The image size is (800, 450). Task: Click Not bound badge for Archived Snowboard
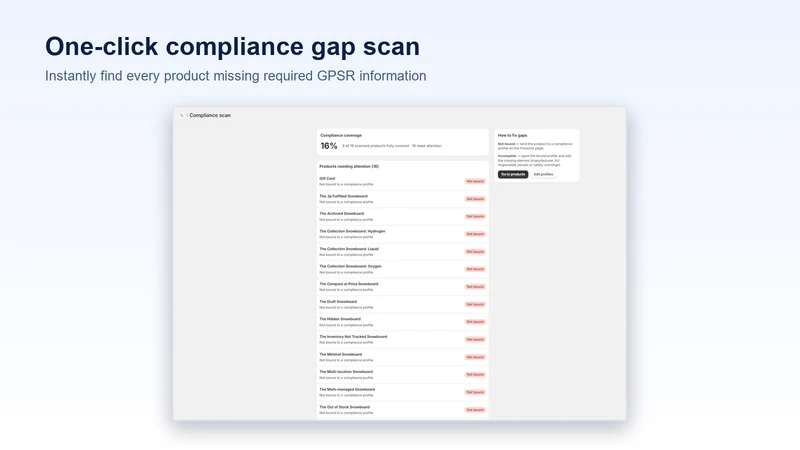(x=475, y=216)
